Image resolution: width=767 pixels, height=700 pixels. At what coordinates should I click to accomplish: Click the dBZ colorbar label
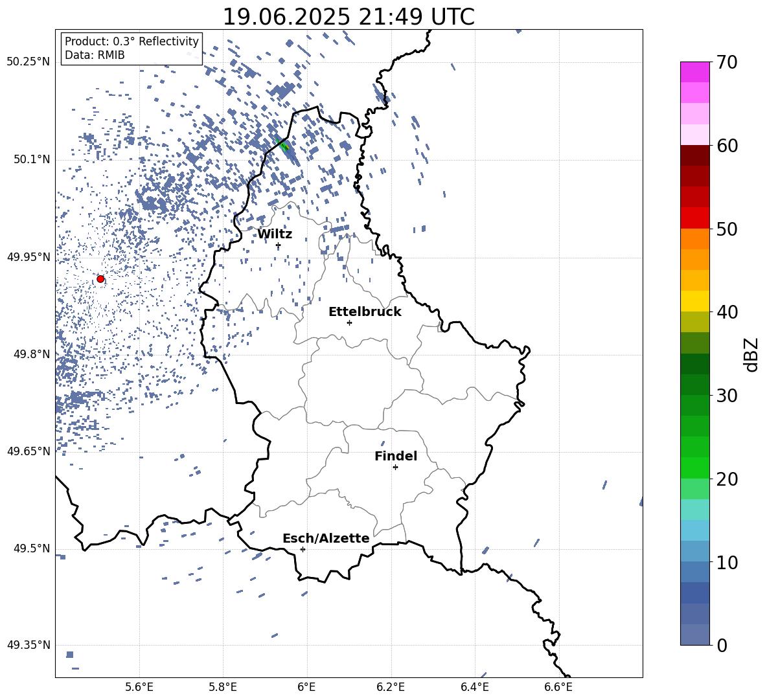coord(751,354)
